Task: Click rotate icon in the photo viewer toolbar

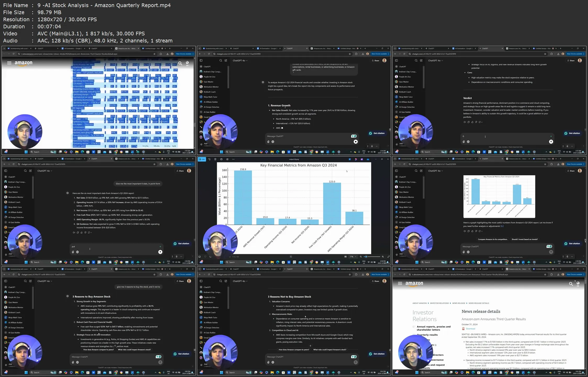Action: 209,159
